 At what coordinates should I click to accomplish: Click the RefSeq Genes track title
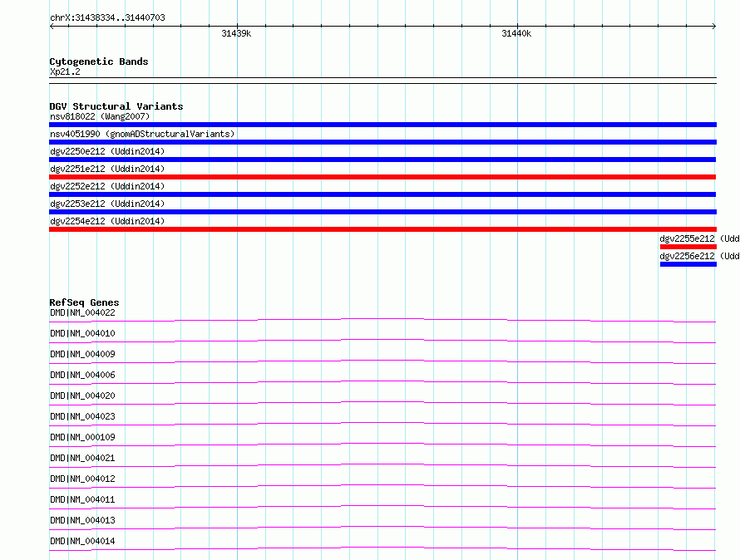84,302
